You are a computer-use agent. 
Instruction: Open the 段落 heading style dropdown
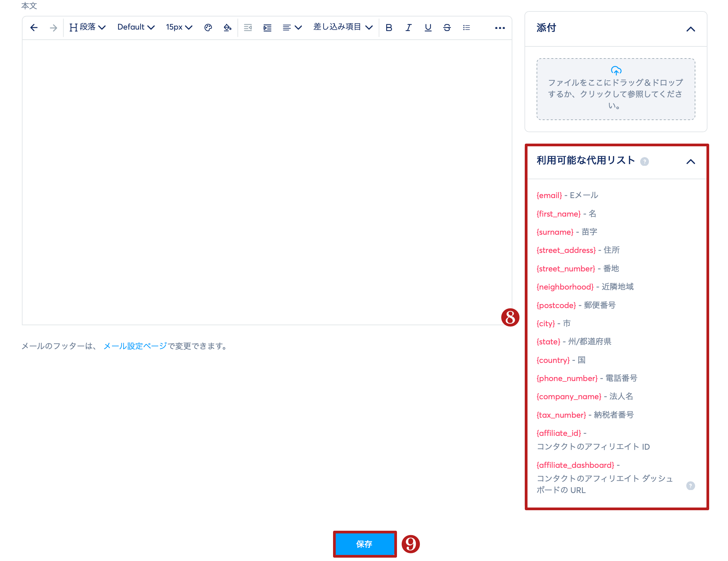point(87,27)
